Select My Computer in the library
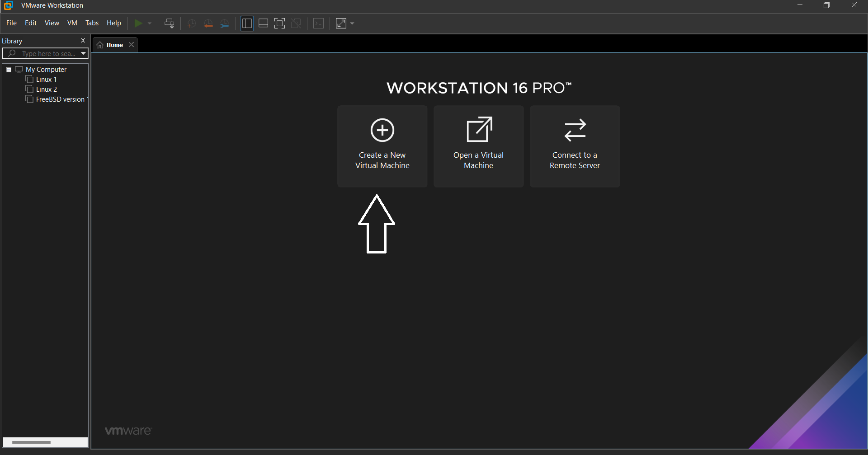The height and width of the screenshot is (455, 868). tap(46, 70)
